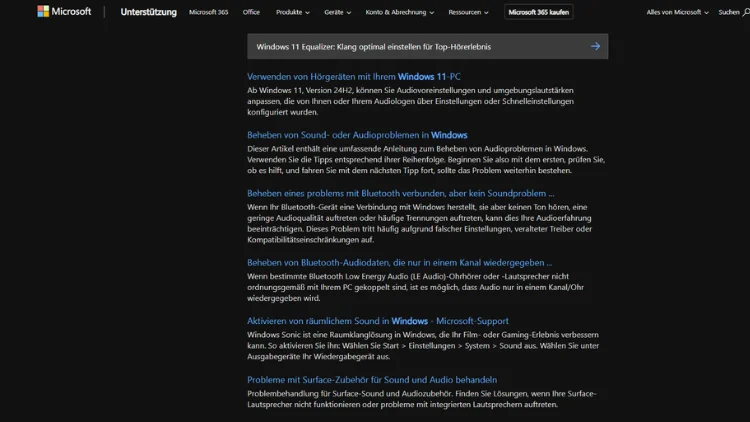The width and height of the screenshot is (750, 422).
Task: Open Probleme mit Surface-Zubehör link
Action: coord(372,380)
